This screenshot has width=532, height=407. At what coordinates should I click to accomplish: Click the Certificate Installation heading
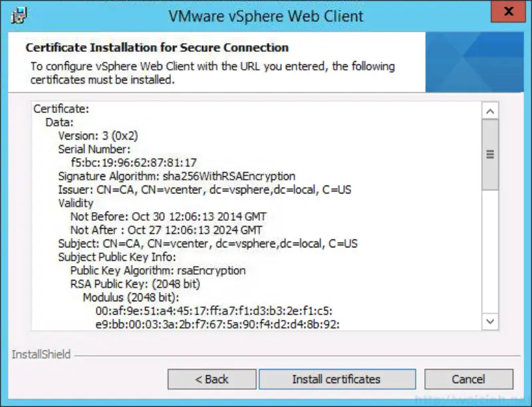156,47
